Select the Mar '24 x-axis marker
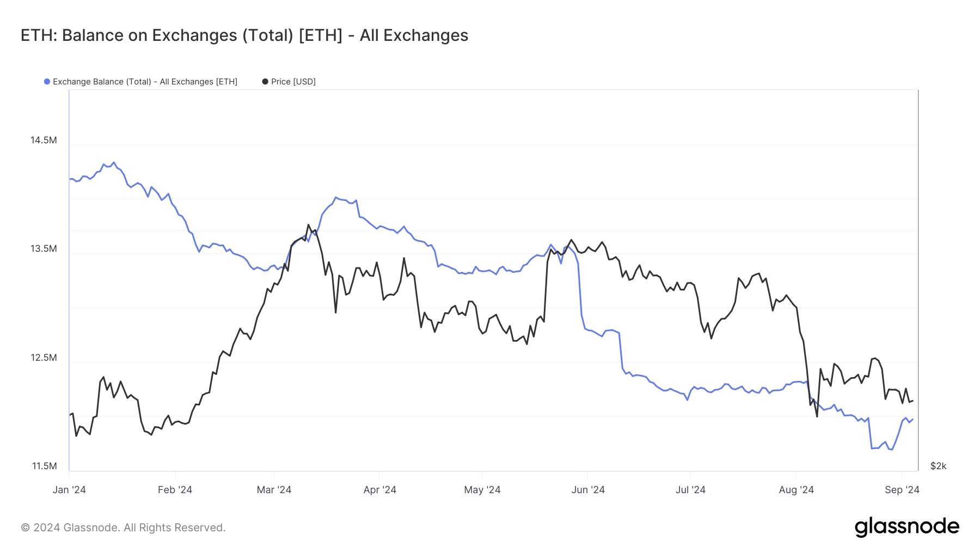The image size is (980, 552). 274,490
